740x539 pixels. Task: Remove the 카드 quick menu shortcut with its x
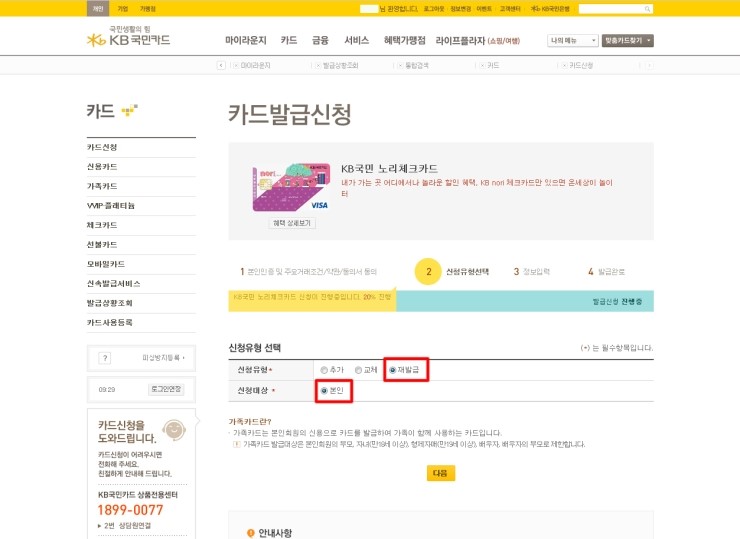[x=482, y=66]
